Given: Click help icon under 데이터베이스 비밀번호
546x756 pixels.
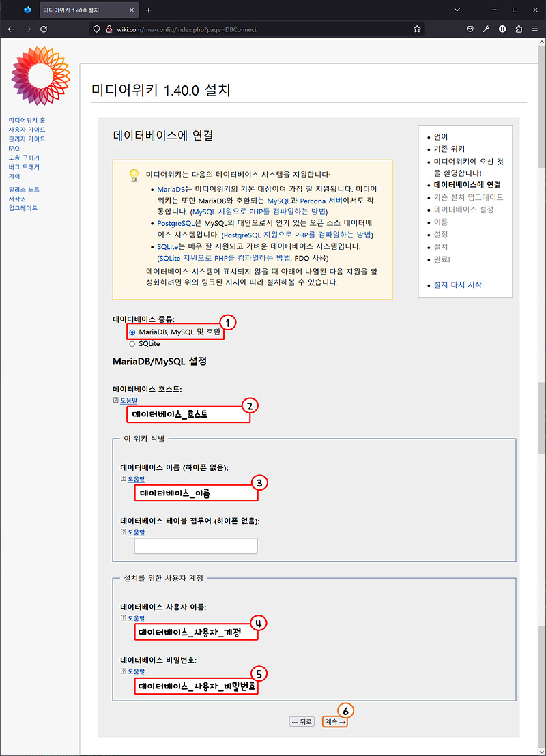Looking at the screenshot, I should point(123,671).
